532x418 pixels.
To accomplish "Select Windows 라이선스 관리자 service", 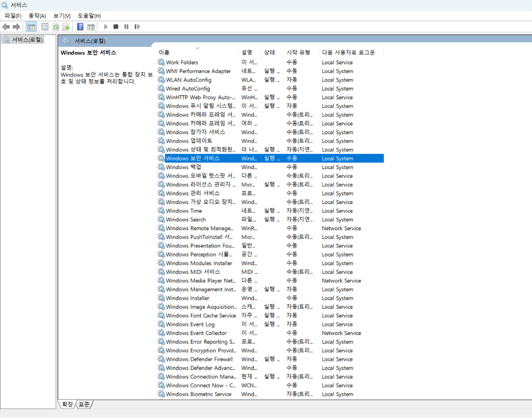I will coord(270,184).
